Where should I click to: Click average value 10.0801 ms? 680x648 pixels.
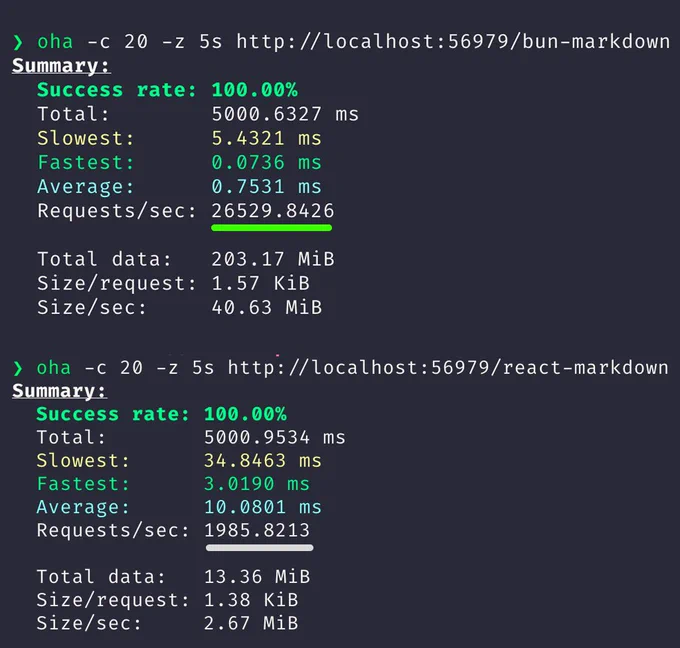[x=263, y=507]
